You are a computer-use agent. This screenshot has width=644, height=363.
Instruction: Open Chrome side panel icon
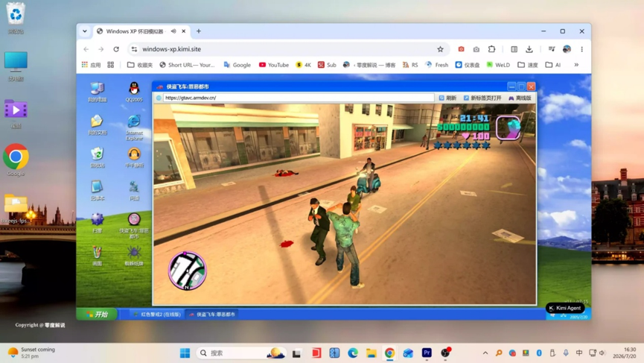click(x=514, y=49)
